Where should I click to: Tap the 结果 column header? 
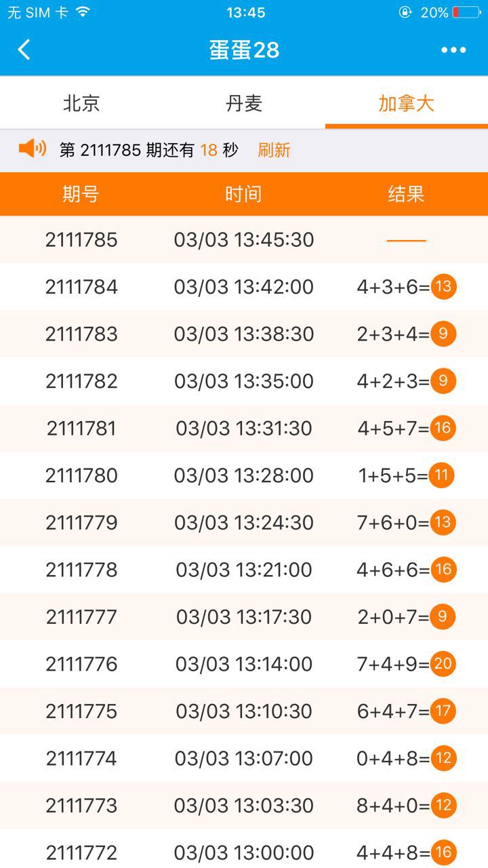click(x=406, y=195)
